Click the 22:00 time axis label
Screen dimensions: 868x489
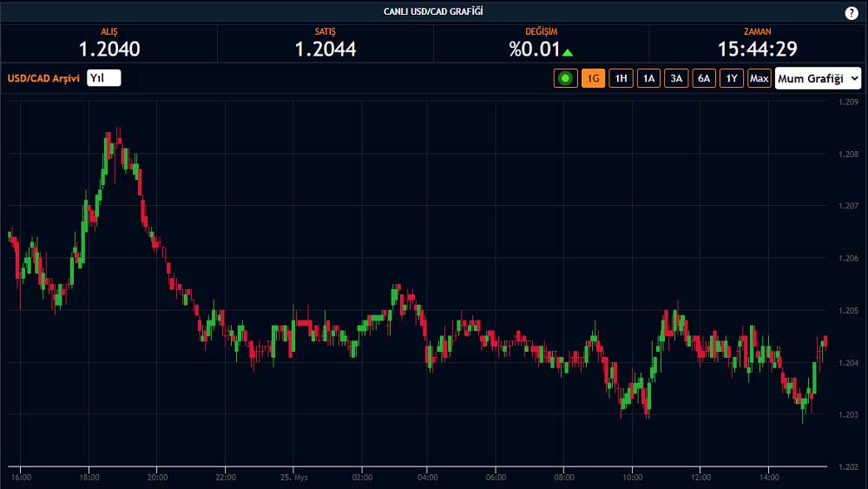(x=226, y=477)
